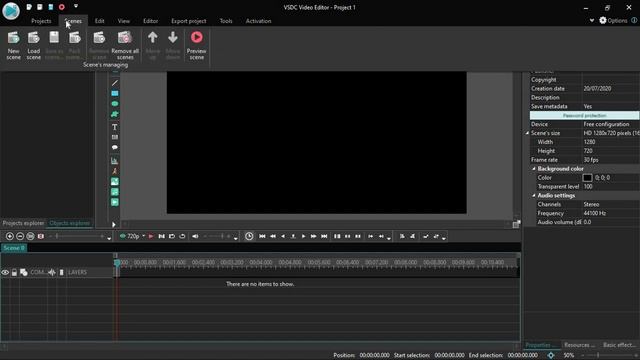
Task: Toggle the audio waveform icon on layer
Action: tap(52, 272)
